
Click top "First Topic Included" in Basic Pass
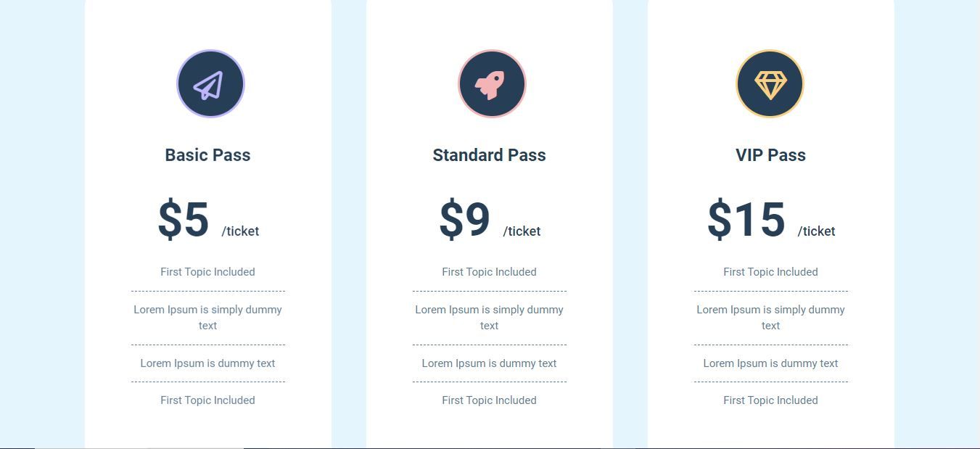207,272
